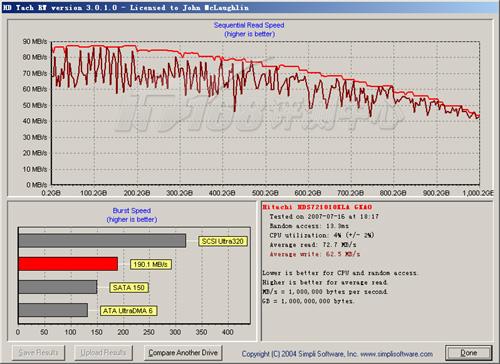This screenshot has height=364, width=500.
Task: Click the SATA 150 label
Action: pyautogui.click(x=129, y=288)
